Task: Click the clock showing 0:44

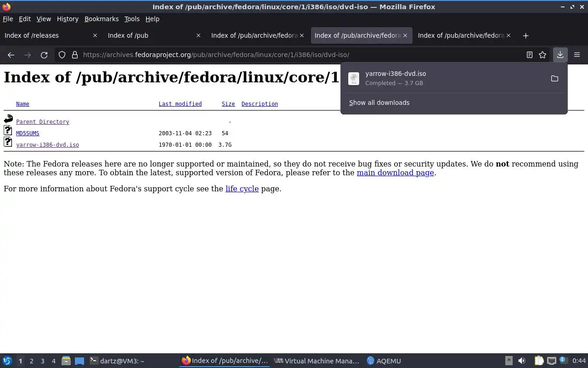Action: (x=579, y=361)
